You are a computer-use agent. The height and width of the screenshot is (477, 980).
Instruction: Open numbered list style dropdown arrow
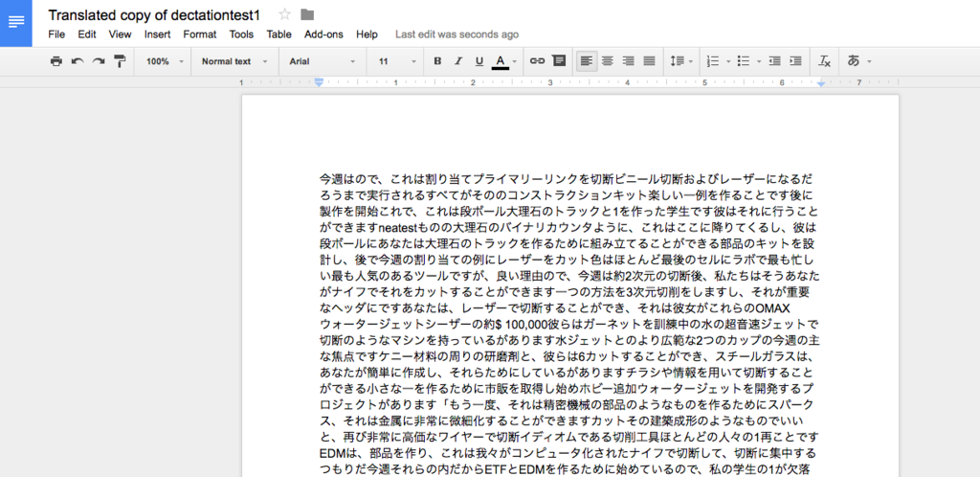click(x=728, y=61)
